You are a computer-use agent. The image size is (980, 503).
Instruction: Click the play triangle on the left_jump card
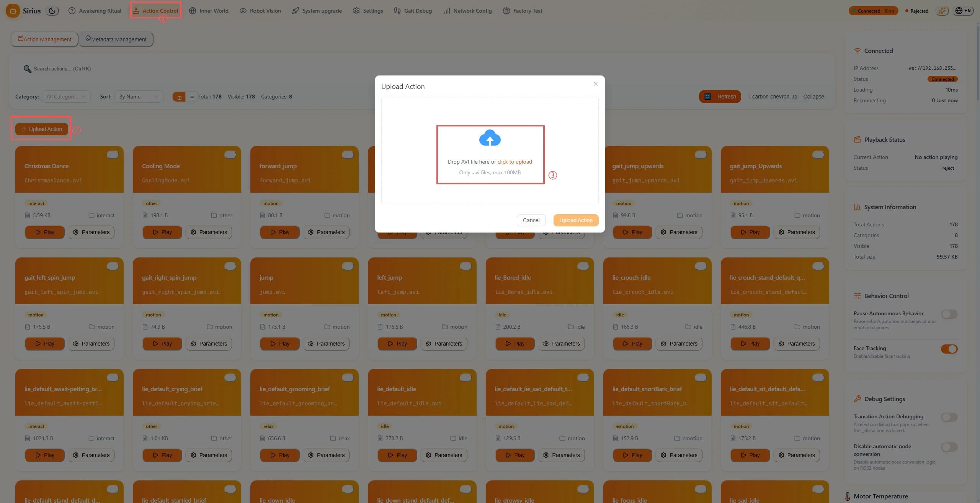[390, 344]
